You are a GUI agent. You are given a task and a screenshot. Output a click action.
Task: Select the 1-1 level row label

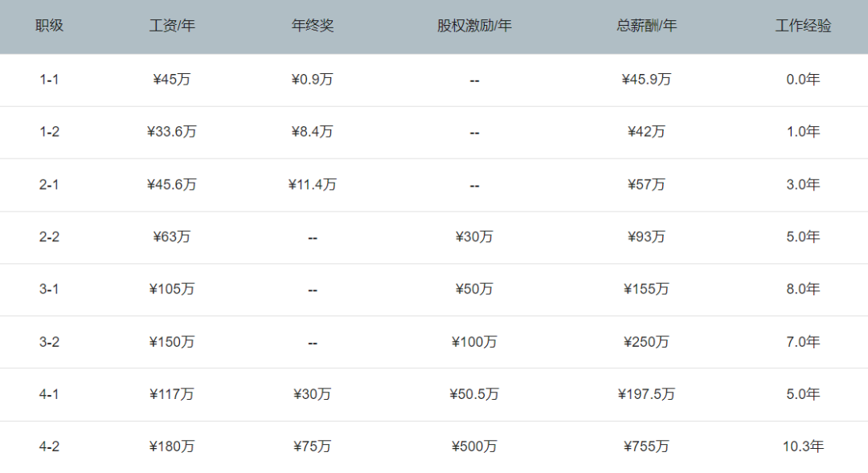[49, 79]
